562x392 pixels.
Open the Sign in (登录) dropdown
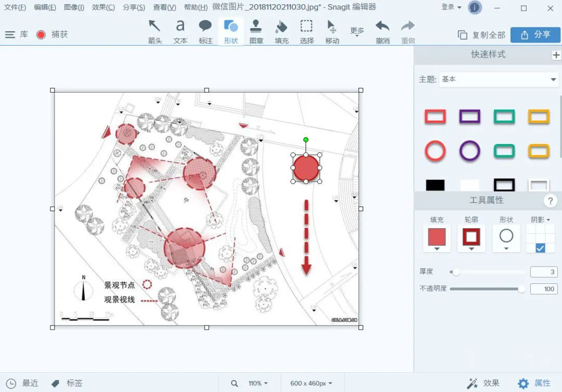pyautogui.click(x=451, y=7)
